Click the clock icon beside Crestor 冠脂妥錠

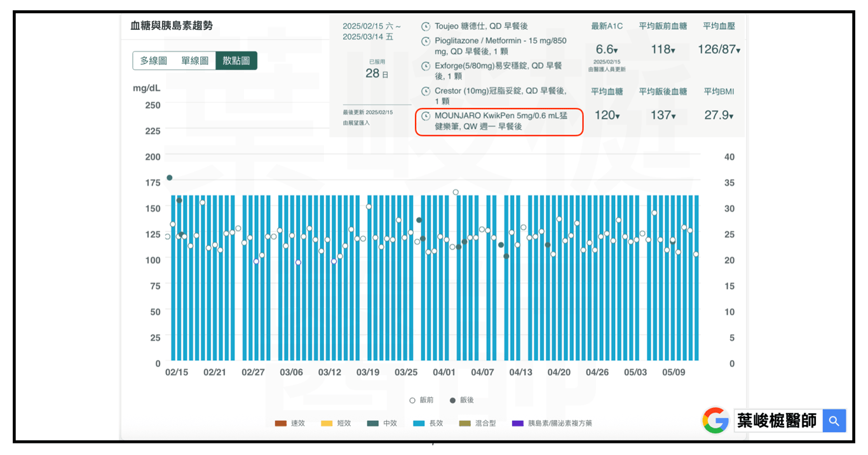click(x=426, y=92)
